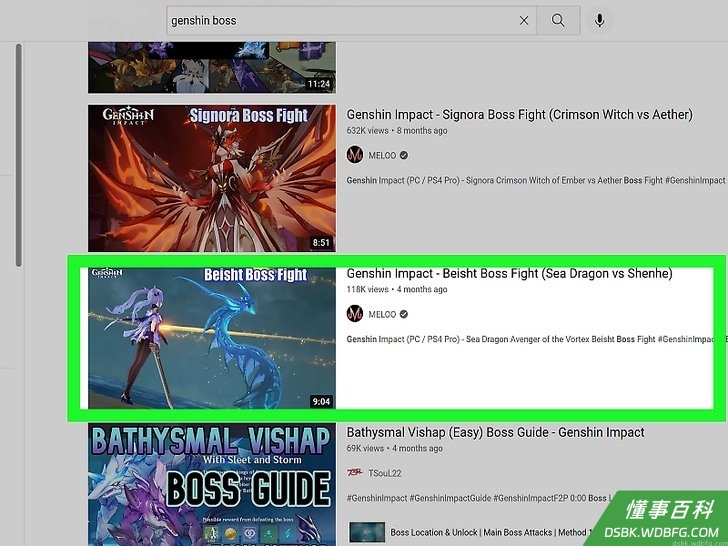Click the 9:04 duration badge on Beisht
This screenshot has width=728, height=546.
click(x=321, y=401)
